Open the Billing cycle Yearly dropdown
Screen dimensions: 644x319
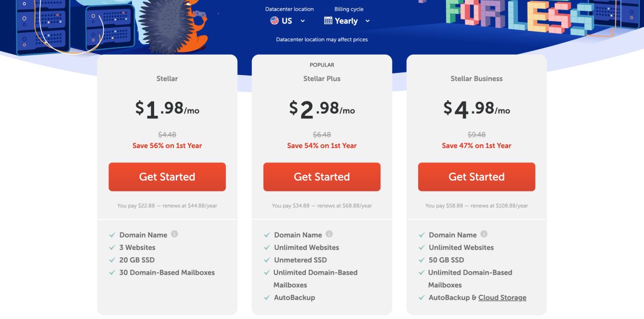point(347,21)
